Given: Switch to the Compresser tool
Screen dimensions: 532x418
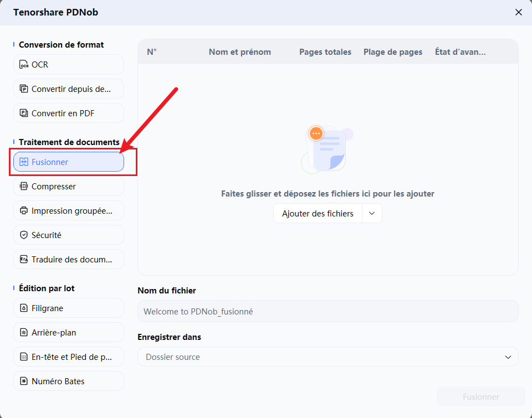Looking at the screenshot, I should [69, 187].
